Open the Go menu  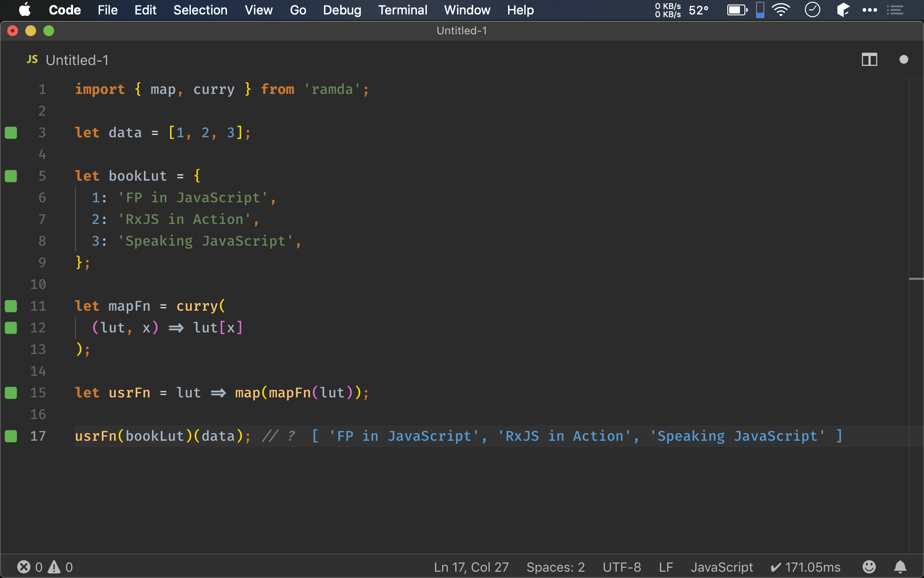[x=298, y=10]
